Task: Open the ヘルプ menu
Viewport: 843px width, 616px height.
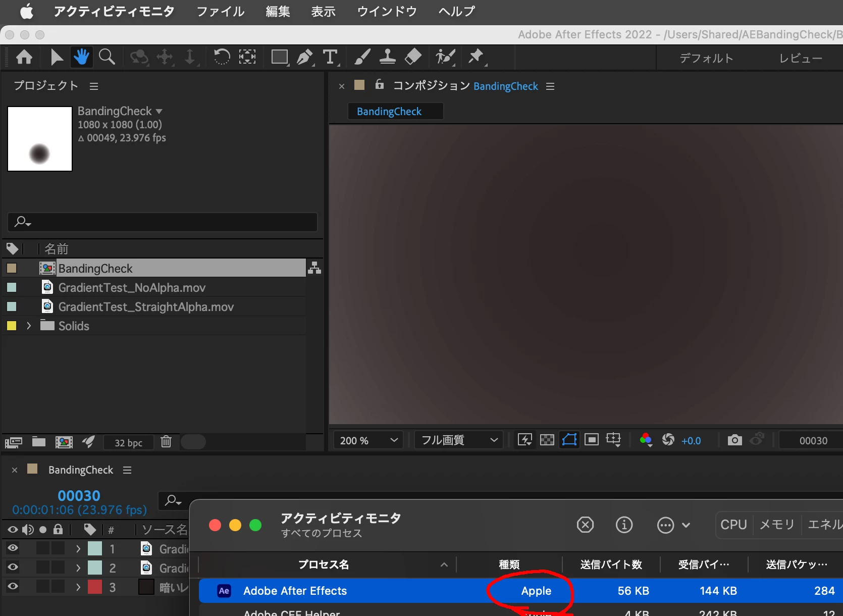Action: click(x=457, y=11)
